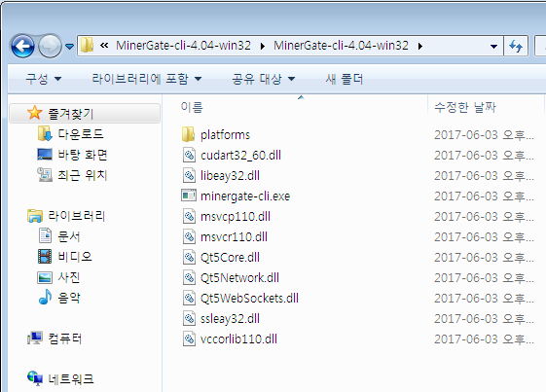
Task: Select ssleay32.dll file
Action: (230, 319)
